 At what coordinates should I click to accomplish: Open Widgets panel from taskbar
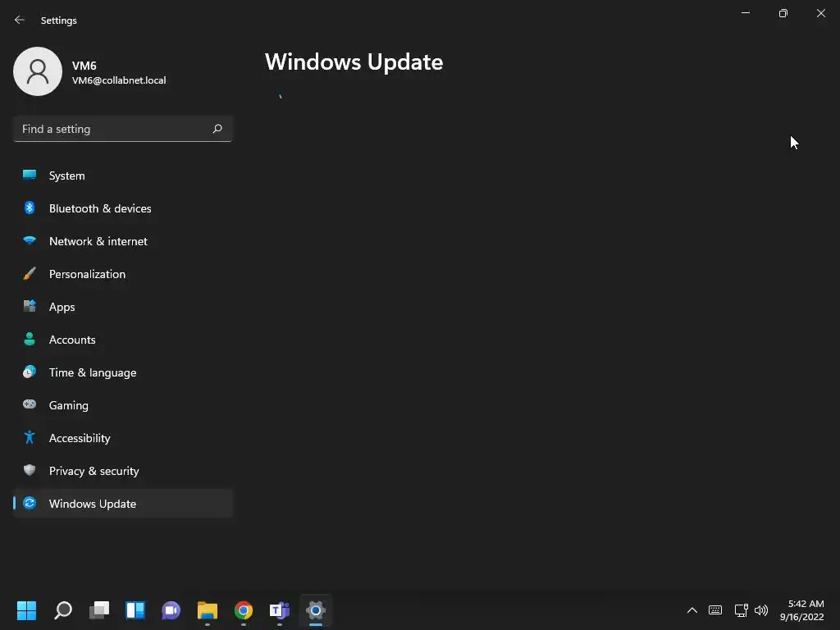pos(135,610)
